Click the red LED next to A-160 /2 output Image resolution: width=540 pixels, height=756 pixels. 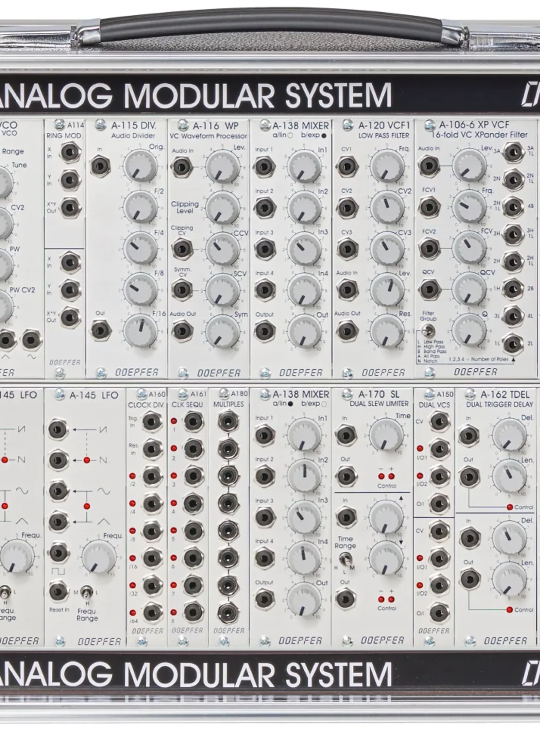coord(132,476)
